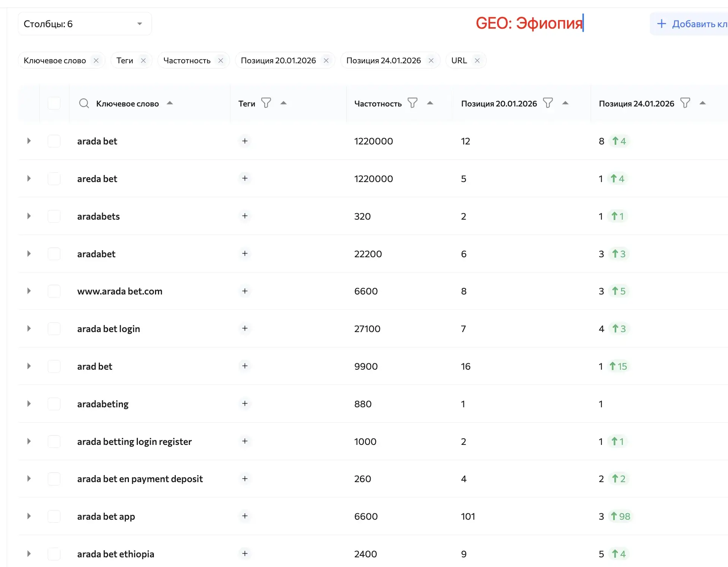Expand the aradabets row
Image resolution: width=728 pixels, height=567 pixels.
tap(29, 216)
